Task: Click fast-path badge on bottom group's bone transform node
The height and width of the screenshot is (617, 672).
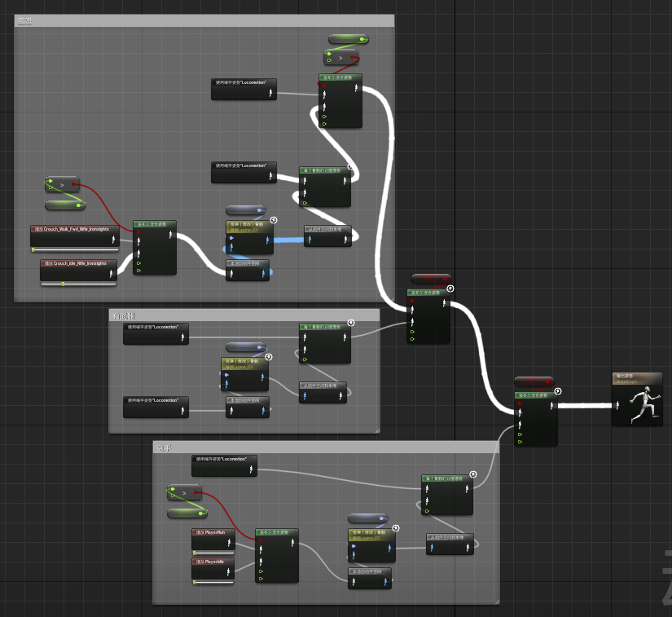Action: (x=395, y=528)
